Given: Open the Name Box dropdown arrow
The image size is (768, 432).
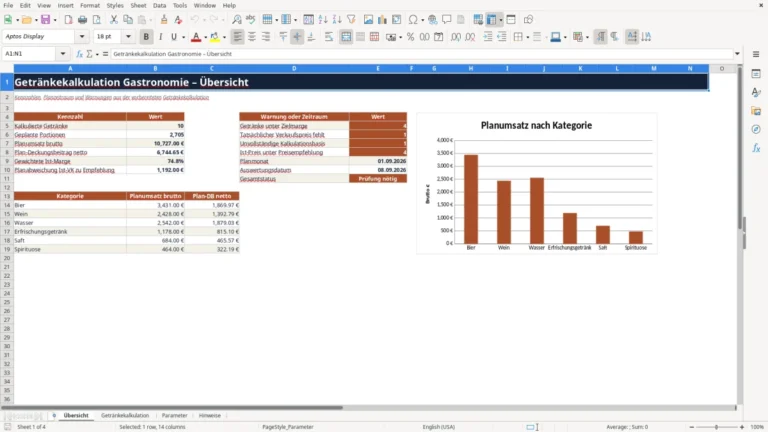Looking at the screenshot, I should coord(63,54).
